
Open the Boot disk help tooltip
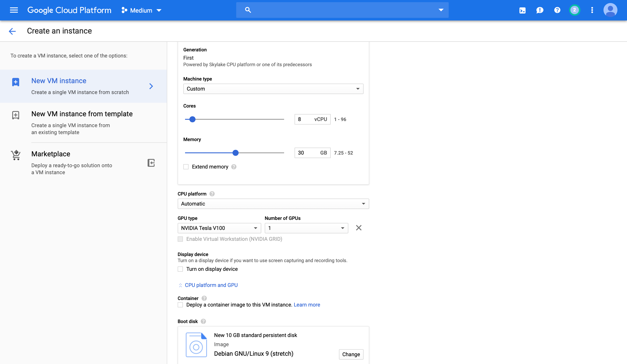coord(203,321)
